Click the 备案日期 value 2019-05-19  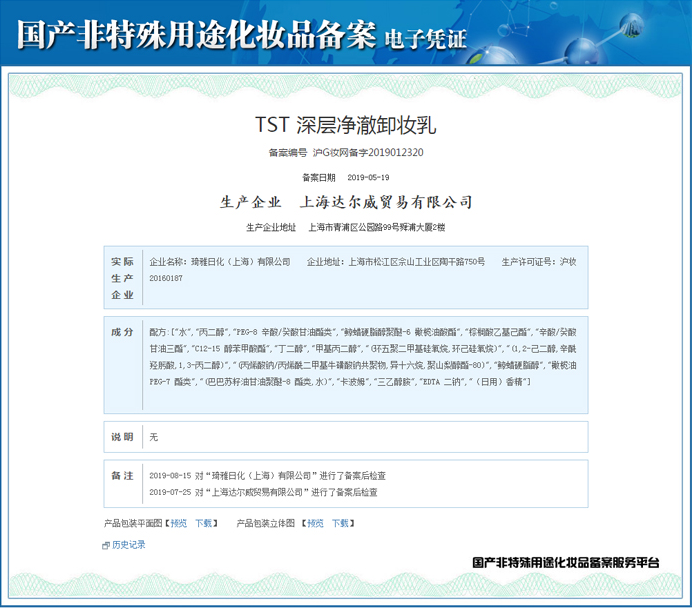pos(368,177)
